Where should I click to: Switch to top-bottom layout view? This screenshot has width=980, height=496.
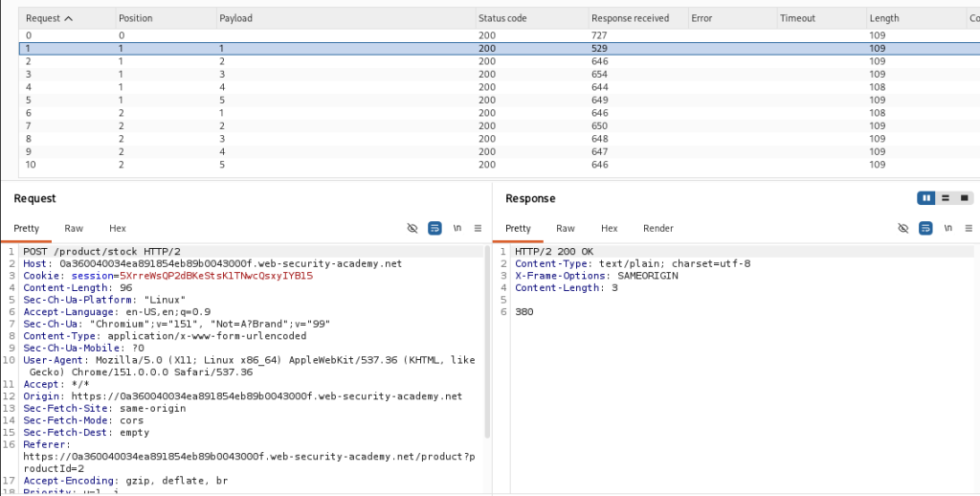(946, 198)
